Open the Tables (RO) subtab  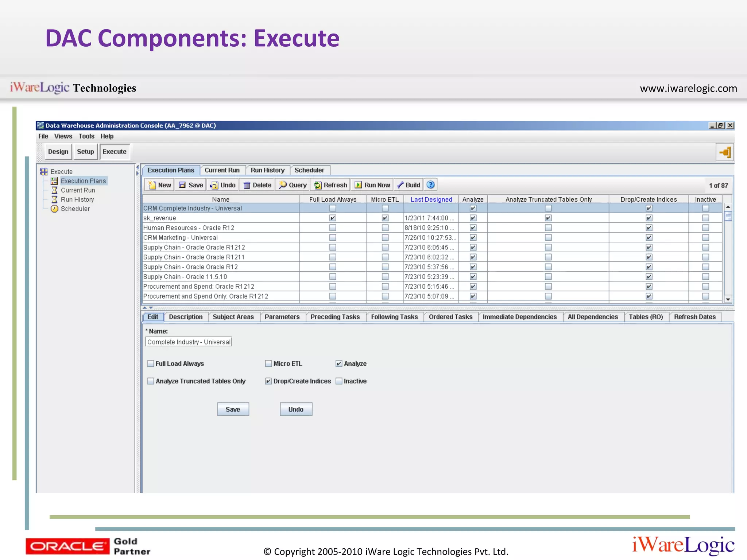pyautogui.click(x=646, y=317)
